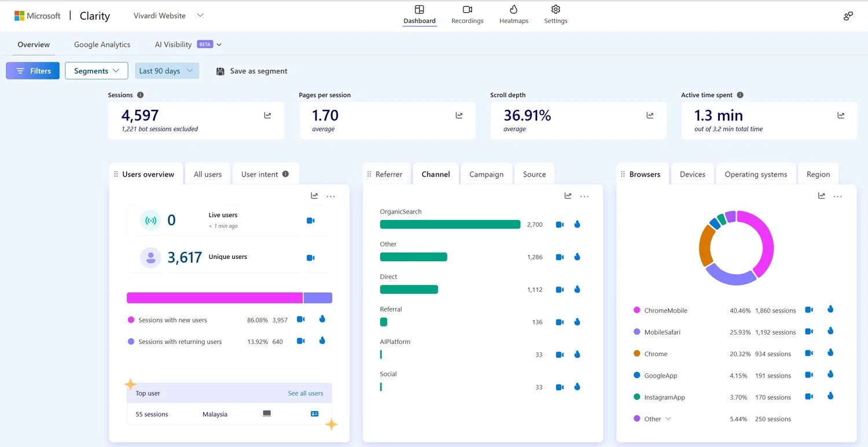Open heatmap for returning users sessions
868x447 pixels.
click(322, 341)
